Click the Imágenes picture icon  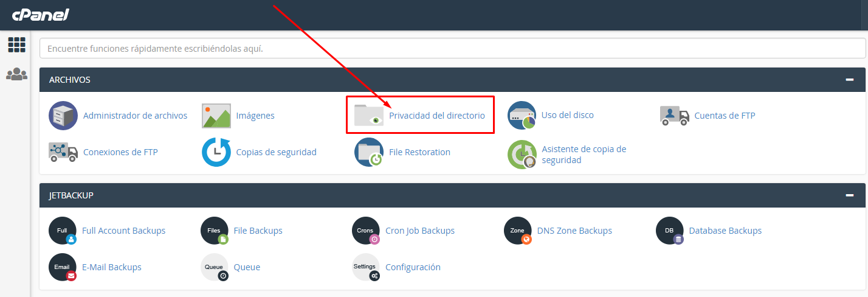pos(216,116)
